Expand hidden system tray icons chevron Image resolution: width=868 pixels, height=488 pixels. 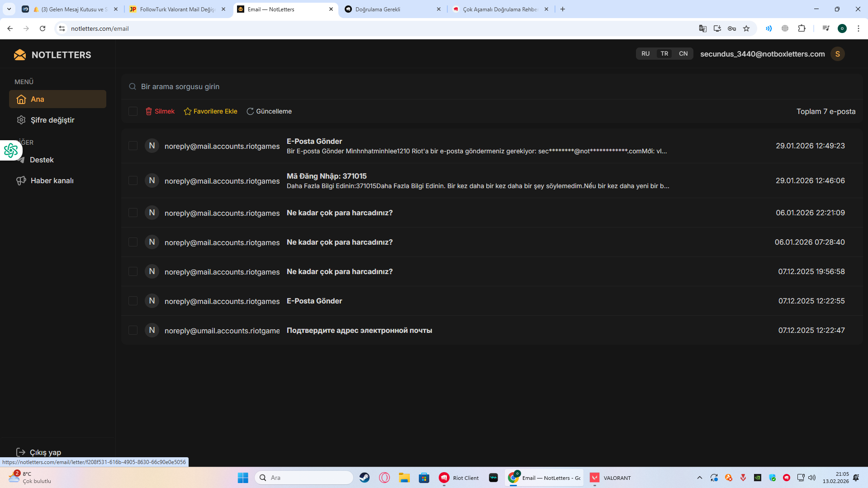click(699, 478)
